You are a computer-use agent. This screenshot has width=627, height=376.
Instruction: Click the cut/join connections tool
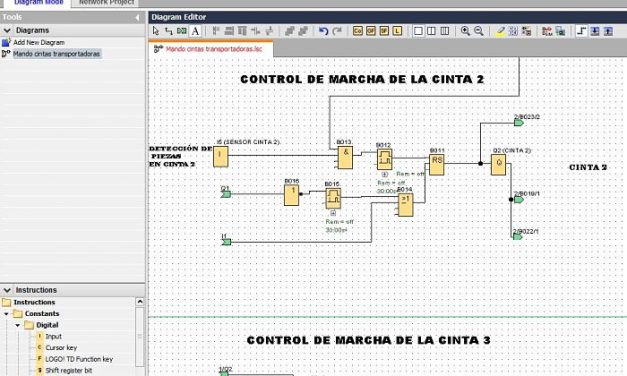(x=182, y=31)
